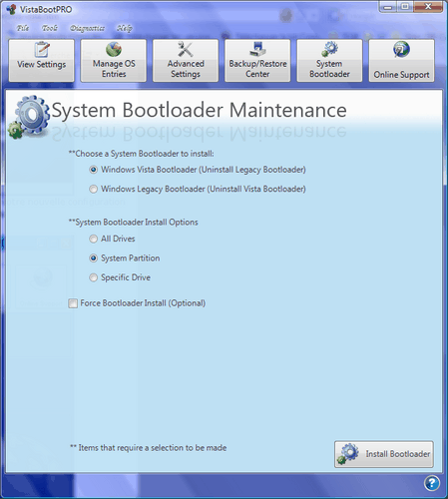Open Manage OS Entries section
448x499 pixels.
(114, 60)
